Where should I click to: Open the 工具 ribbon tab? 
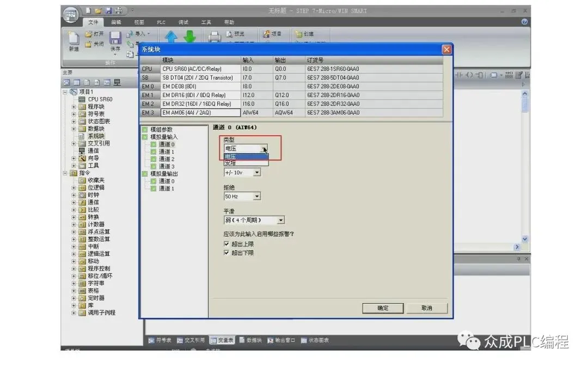(x=206, y=22)
